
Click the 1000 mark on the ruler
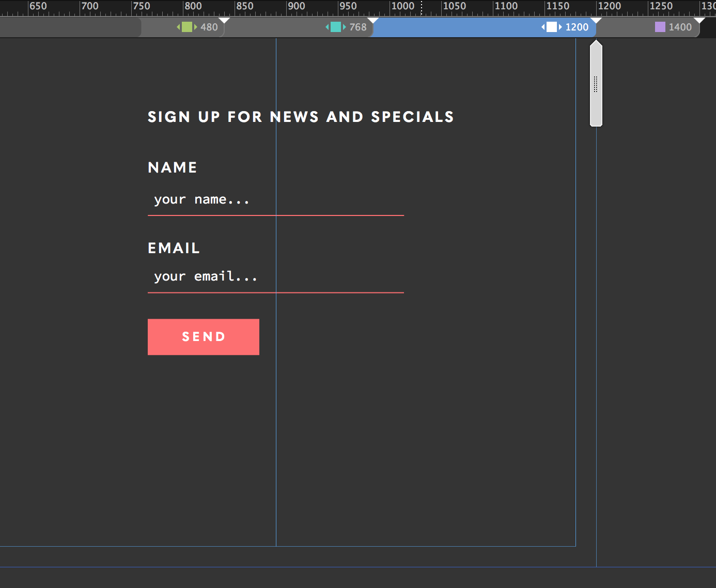[x=403, y=6]
